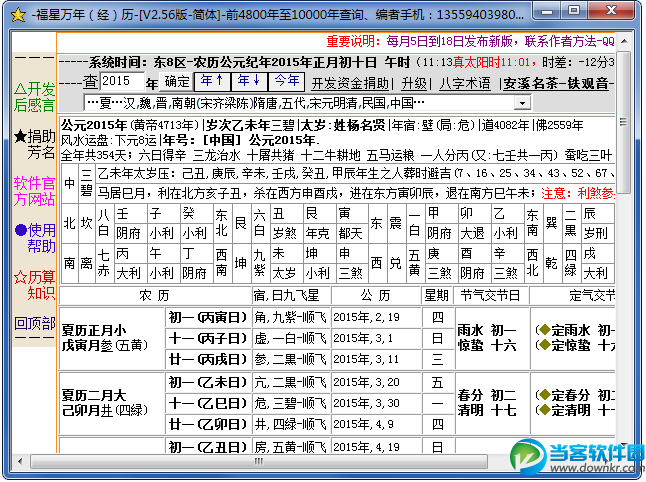Open the 开发资金捐助 link
Viewport: 646px width, 482px height.
(350, 84)
